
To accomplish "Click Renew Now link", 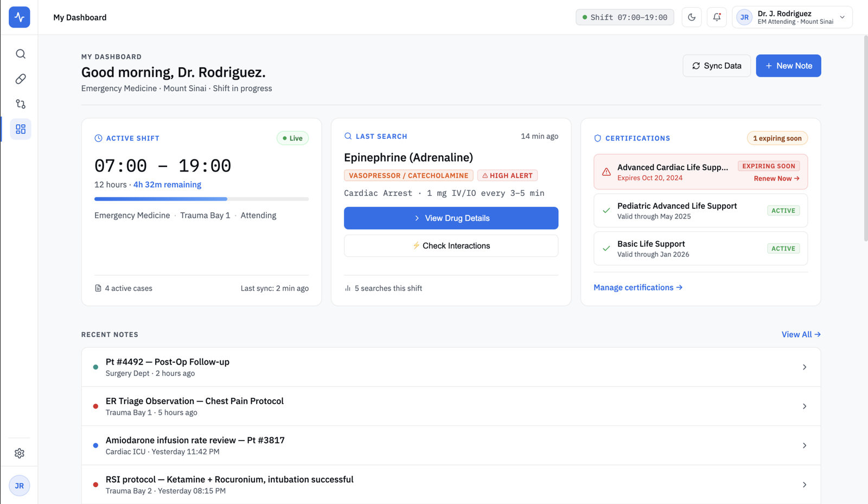I will point(776,178).
